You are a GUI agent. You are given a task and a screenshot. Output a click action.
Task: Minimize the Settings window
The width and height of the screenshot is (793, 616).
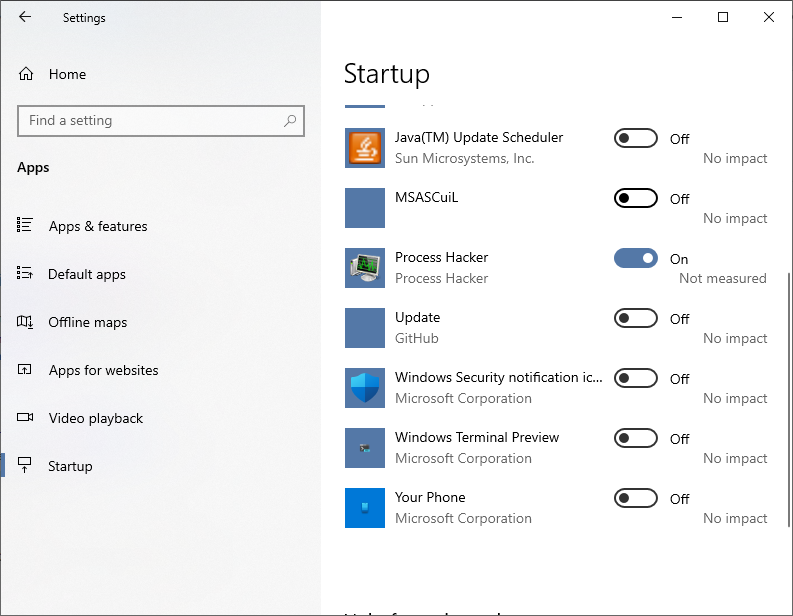[677, 17]
